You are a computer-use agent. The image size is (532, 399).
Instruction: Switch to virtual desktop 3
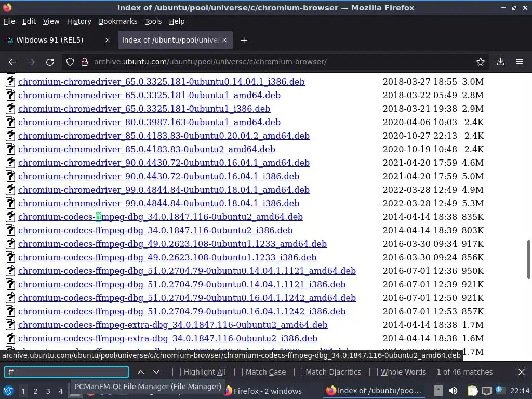48,391
